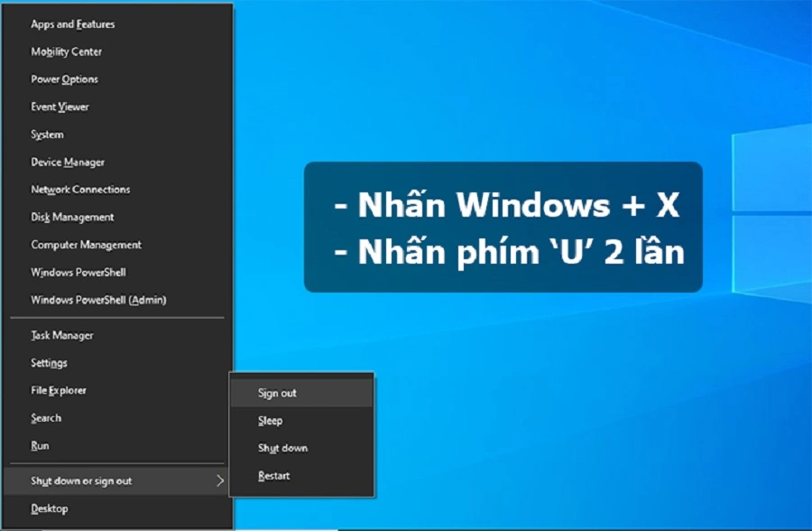The height and width of the screenshot is (531, 812).
Task: Open File Explorer
Action: (x=118, y=390)
